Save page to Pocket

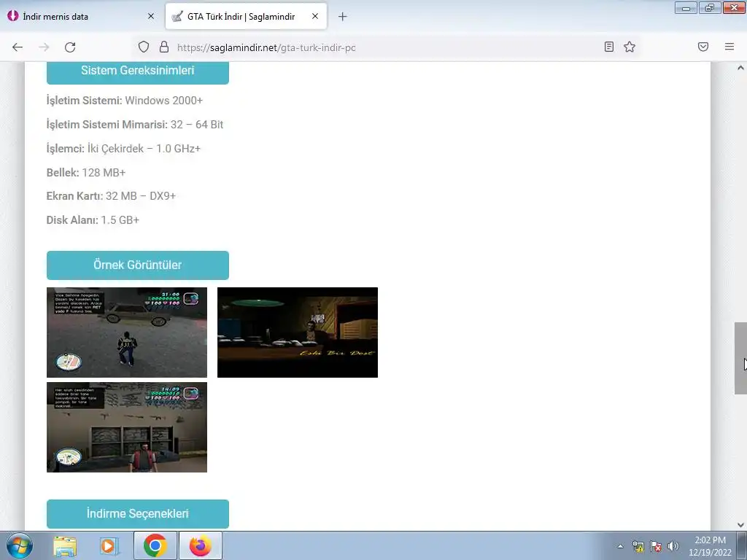pos(703,47)
